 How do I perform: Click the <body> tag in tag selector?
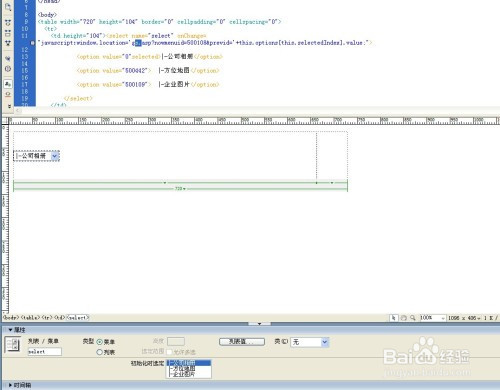pos(11,317)
